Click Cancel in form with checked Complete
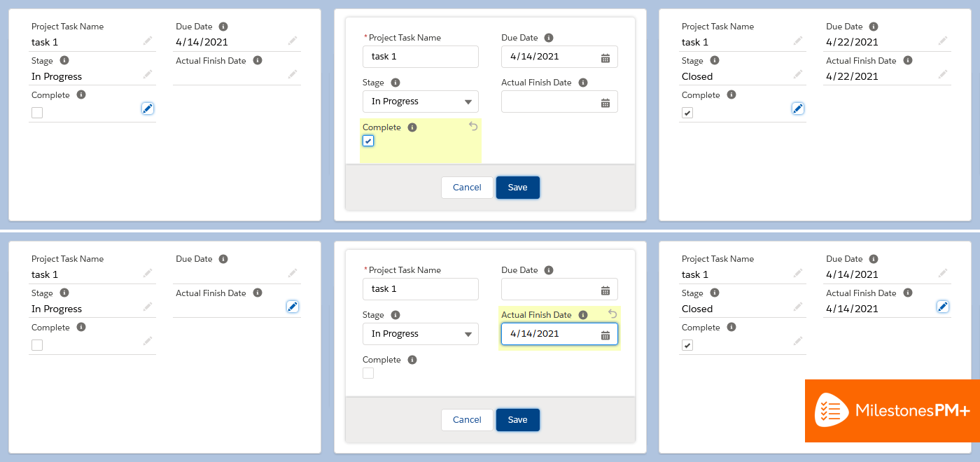980x462 pixels. pyautogui.click(x=467, y=188)
